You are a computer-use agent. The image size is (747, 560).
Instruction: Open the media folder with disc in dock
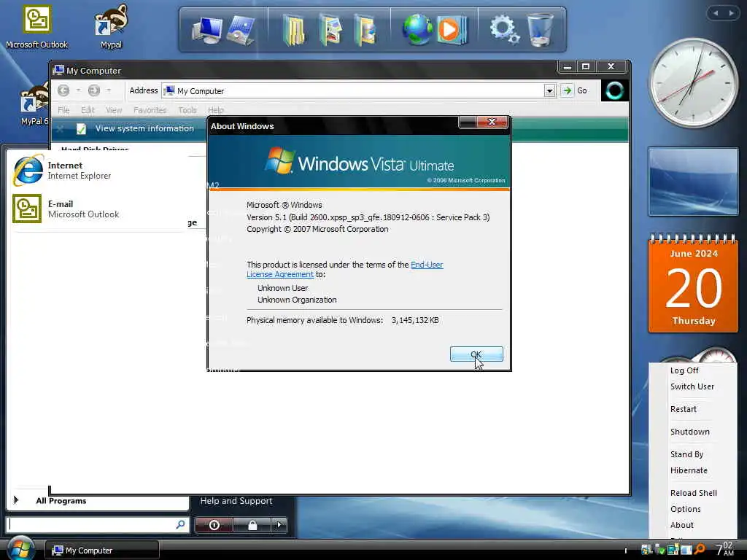pyautogui.click(x=365, y=29)
